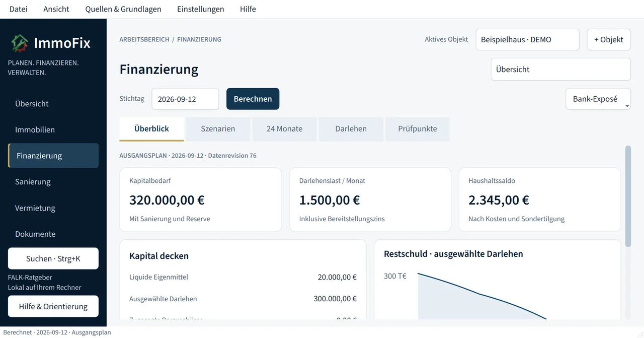Click the Berechnen button
644x338 pixels.
(x=253, y=99)
